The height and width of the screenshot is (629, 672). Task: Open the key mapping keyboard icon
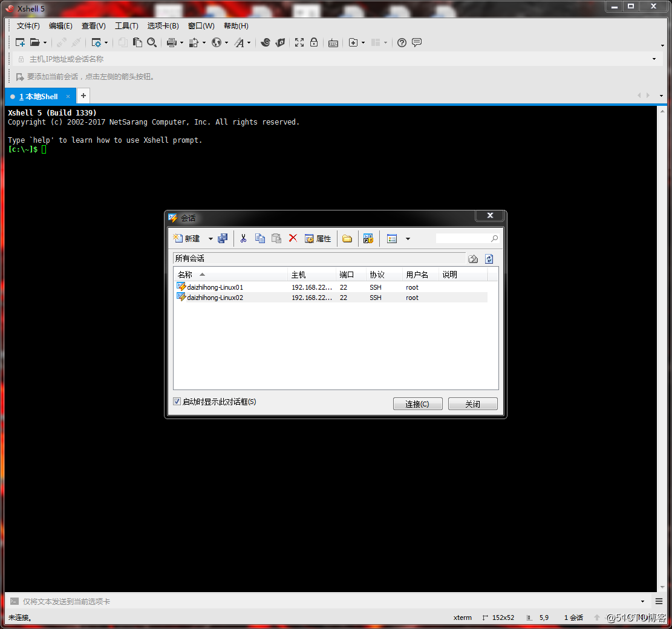tap(333, 42)
